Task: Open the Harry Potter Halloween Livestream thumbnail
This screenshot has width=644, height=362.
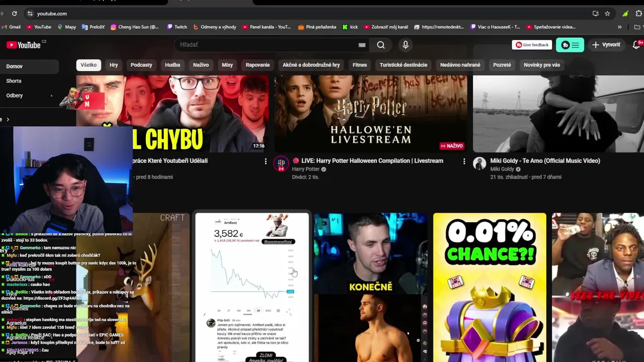Action: click(371, 114)
